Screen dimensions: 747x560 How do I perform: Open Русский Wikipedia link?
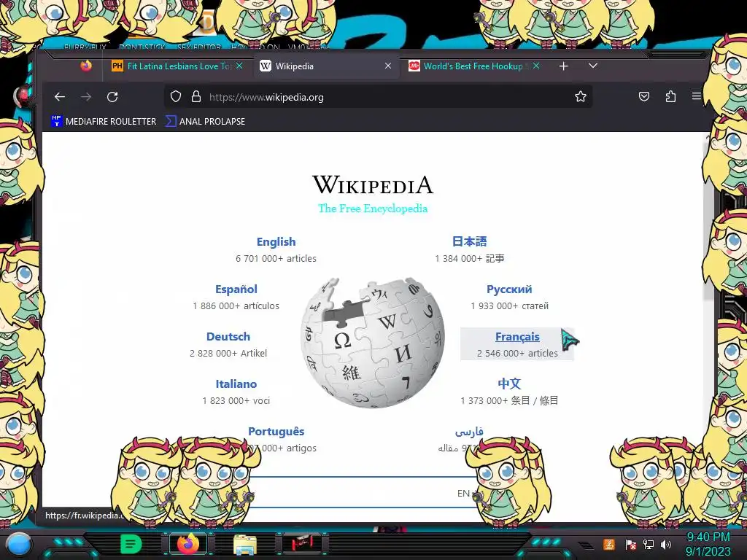click(x=509, y=289)
